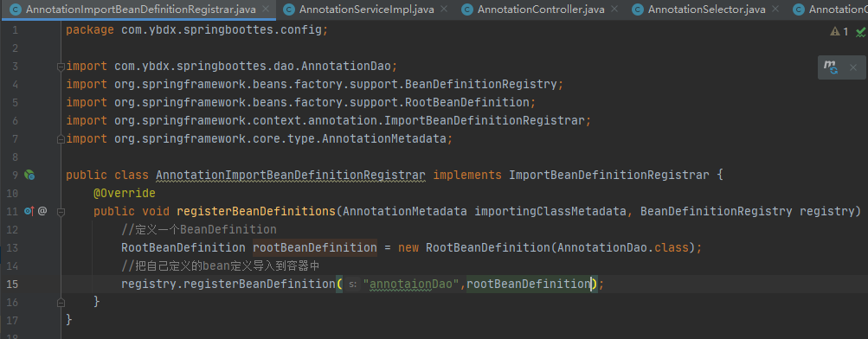Click the Spring bean gutter icon on line 9
868x339 pixels.
point(29,176)
